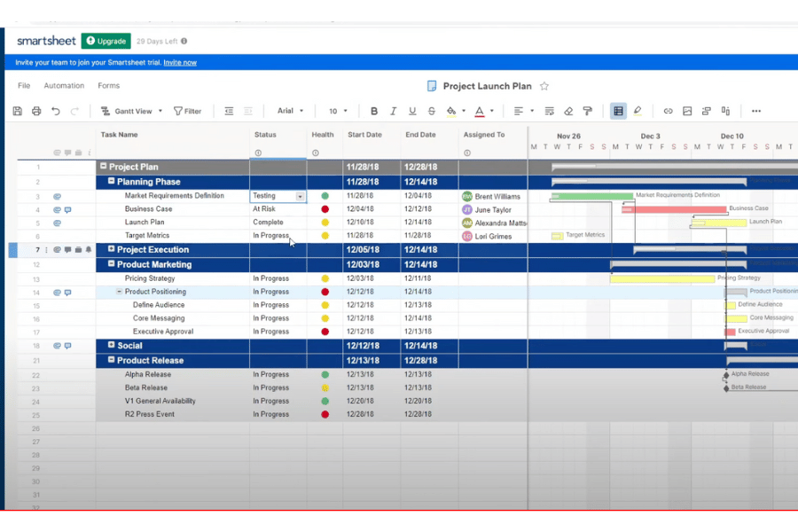Click the Health column info icon

click(316, 153)
